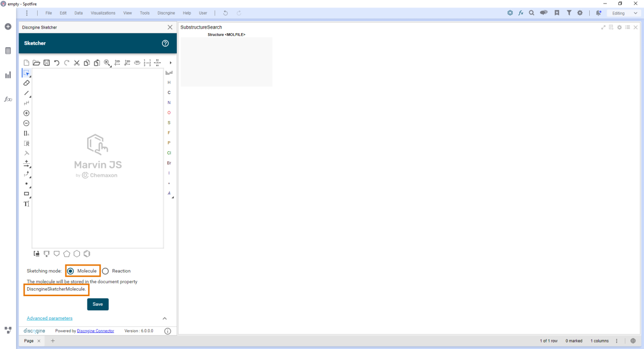Create a new blank sketch canvas
644x349 pixels.
pyautogui.click(x=27, y=63)
